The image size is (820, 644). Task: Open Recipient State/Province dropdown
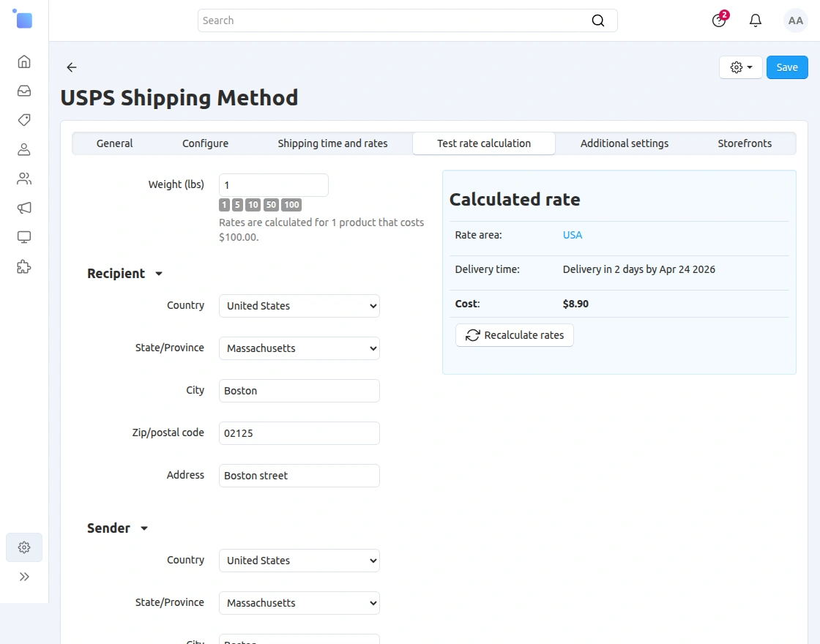299,348
